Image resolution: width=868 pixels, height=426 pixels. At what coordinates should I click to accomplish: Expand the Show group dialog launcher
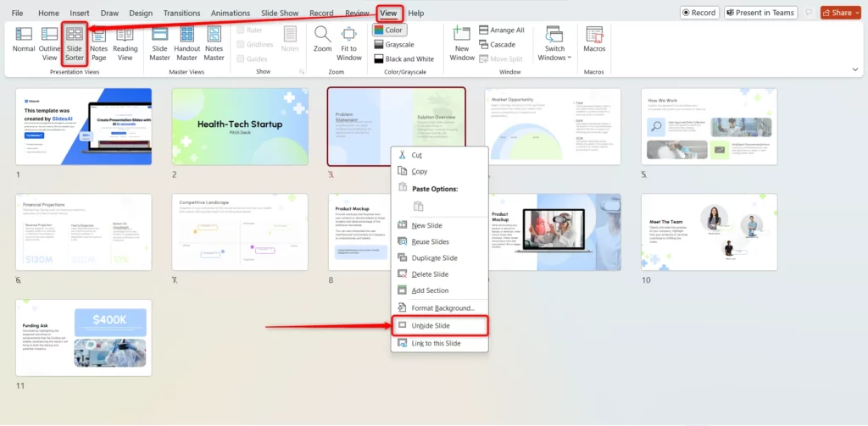(302, 72)
